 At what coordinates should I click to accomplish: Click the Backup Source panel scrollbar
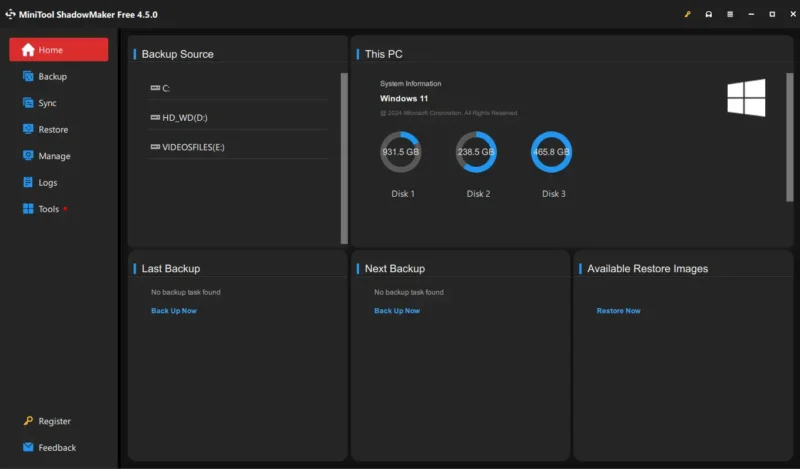pyautogui.click(x=344, y=158)
